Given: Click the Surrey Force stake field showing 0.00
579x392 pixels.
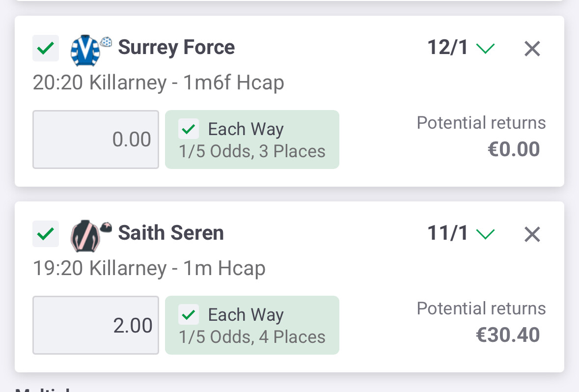Looking at the screenshot, I should click(x=96, y=140).
